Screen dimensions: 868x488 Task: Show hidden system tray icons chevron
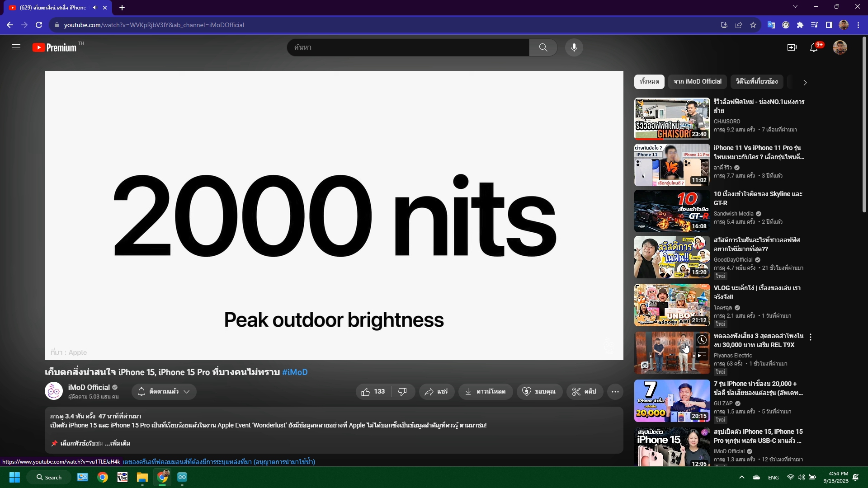pyautogui.click(x=741, y=477)
